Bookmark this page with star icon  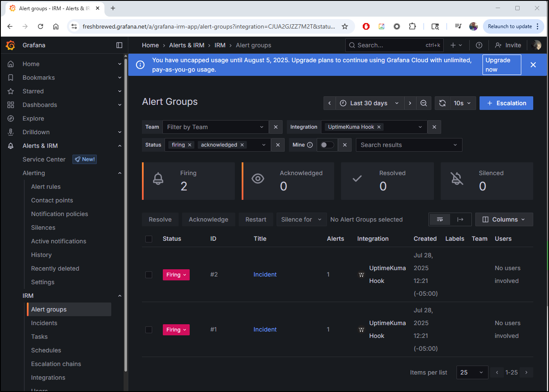pos(345,26)
